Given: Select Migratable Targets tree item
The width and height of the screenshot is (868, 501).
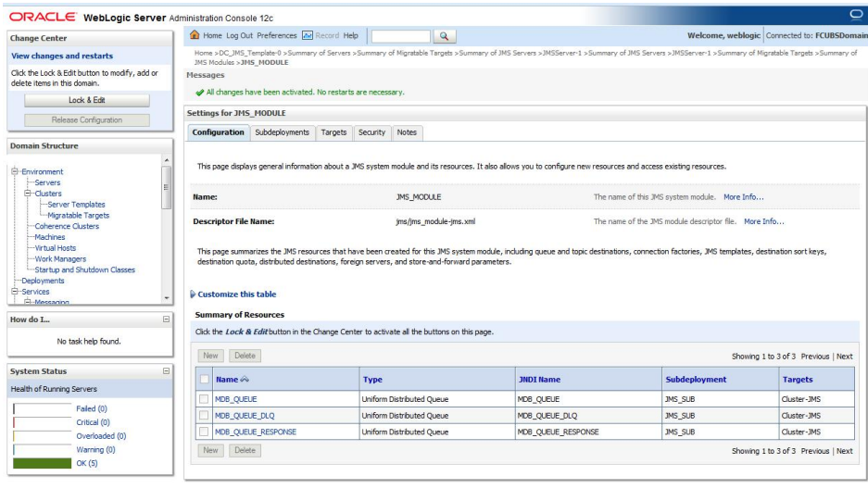Looking at the screenshot, I should (78, 216).
